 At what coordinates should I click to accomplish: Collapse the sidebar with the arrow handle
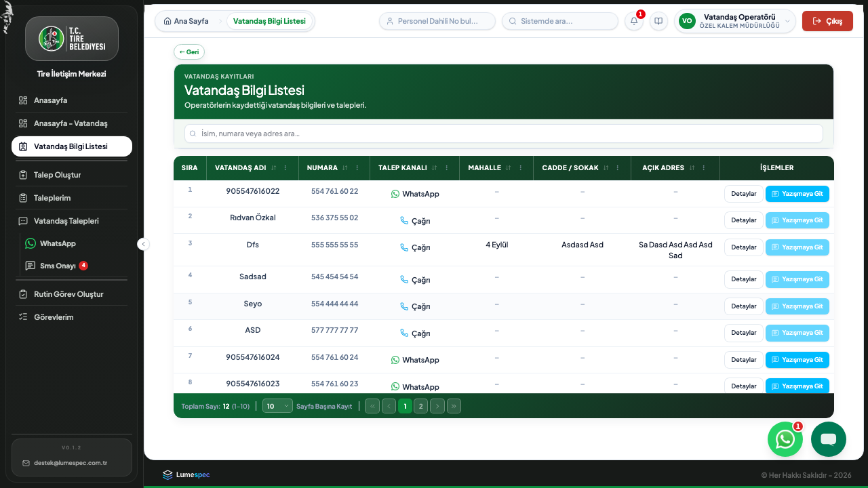pos(143,244)
